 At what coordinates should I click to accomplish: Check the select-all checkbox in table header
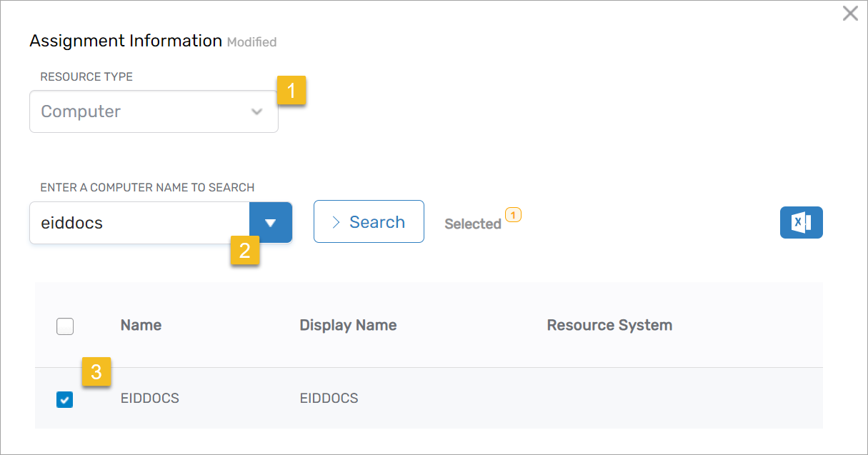64,326
